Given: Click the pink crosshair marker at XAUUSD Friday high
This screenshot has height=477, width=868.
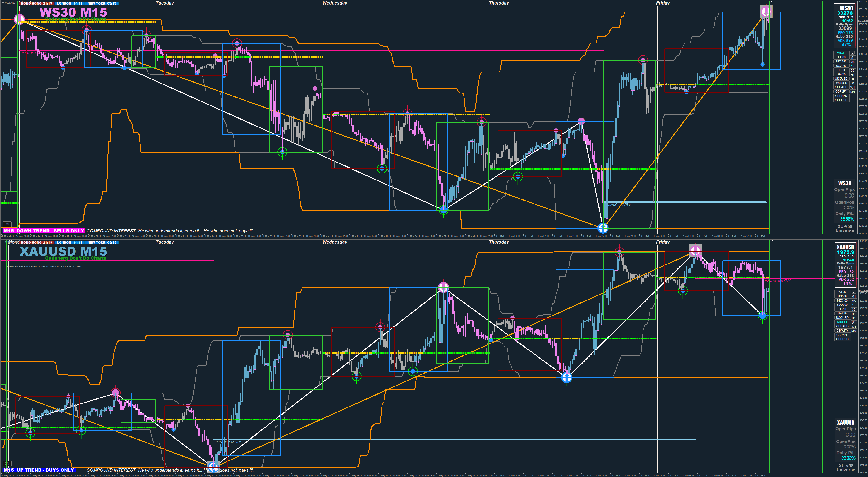Looking at the screenshot, I should coord(696,251).
